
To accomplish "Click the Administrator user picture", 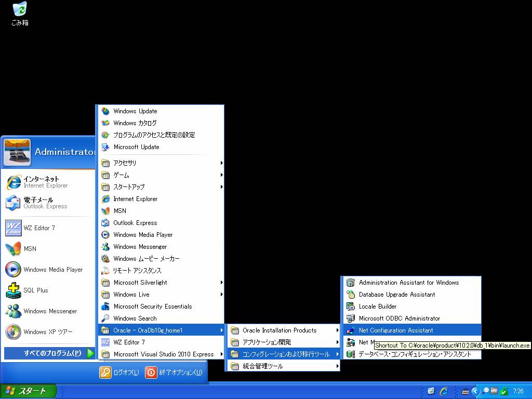I will click(17, 152).
